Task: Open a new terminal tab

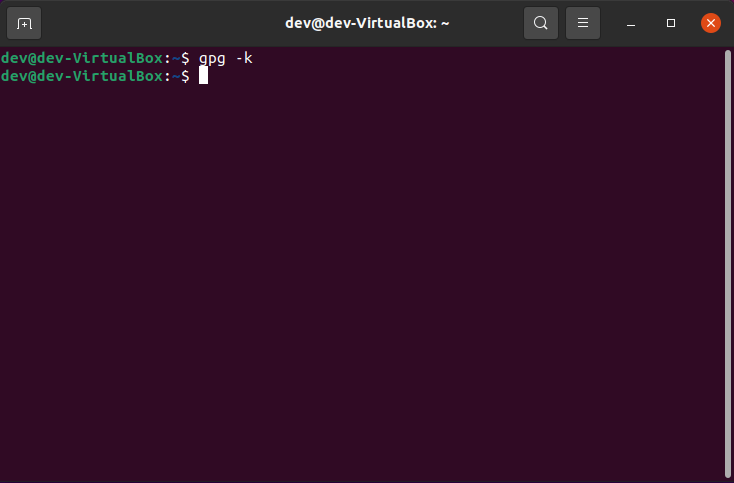Action: [25, 23]
